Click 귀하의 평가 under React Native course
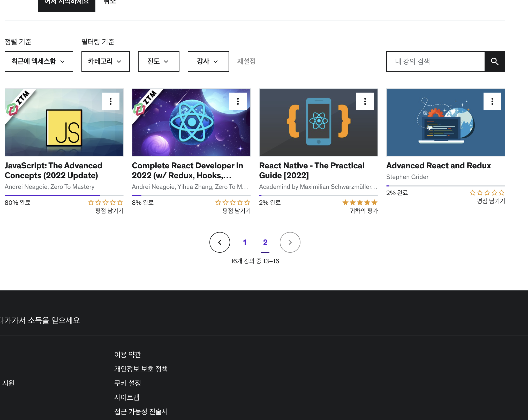The width and height of the screenshot is (528, 420). click(364, 211)
